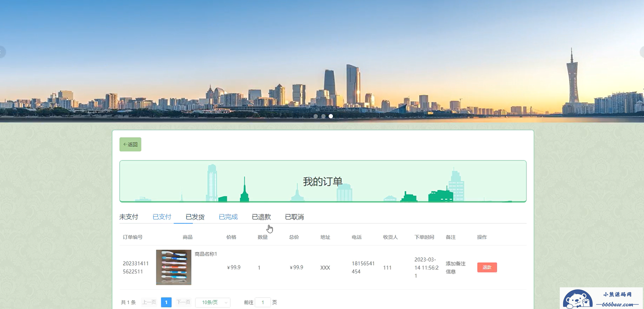Open the toothbrush product thumbnail
The image size is (644, 309).
pos(174,267)
